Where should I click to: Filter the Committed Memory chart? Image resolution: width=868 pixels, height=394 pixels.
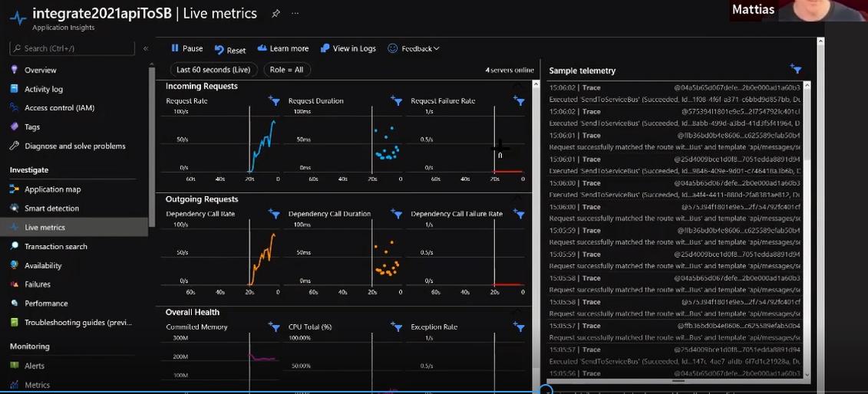275,327
